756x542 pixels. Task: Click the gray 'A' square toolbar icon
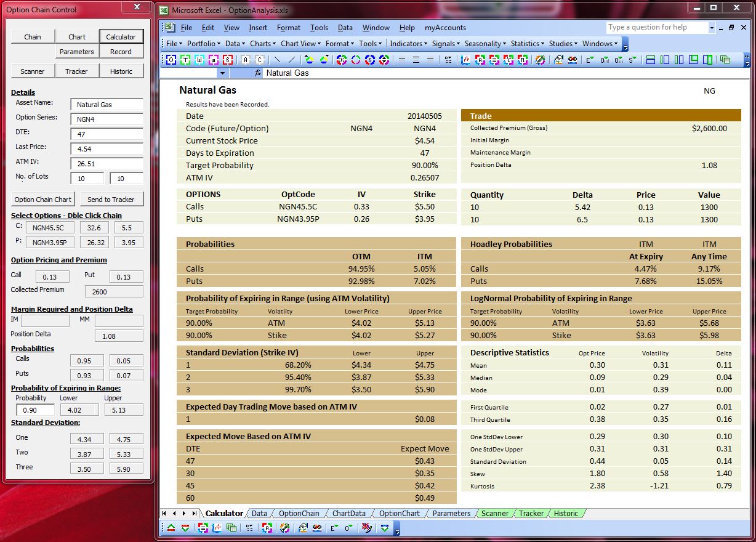point(245,60)
